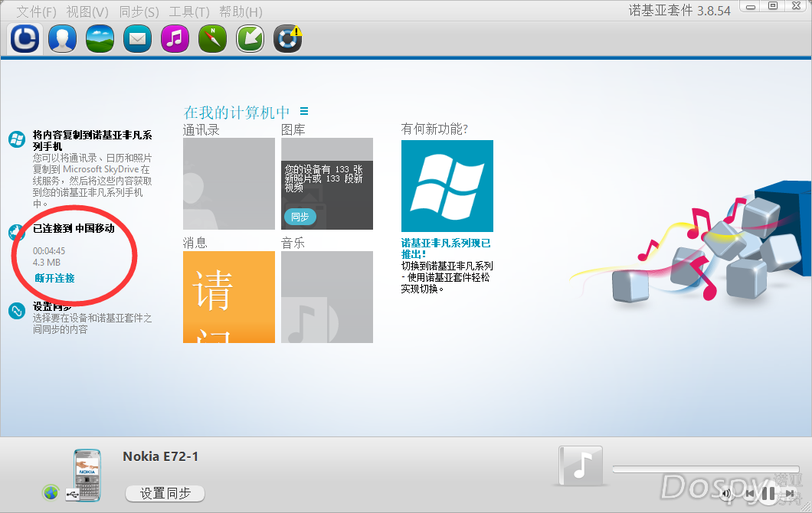Open the 图库 gallery tile

click(x=327, y=184)
